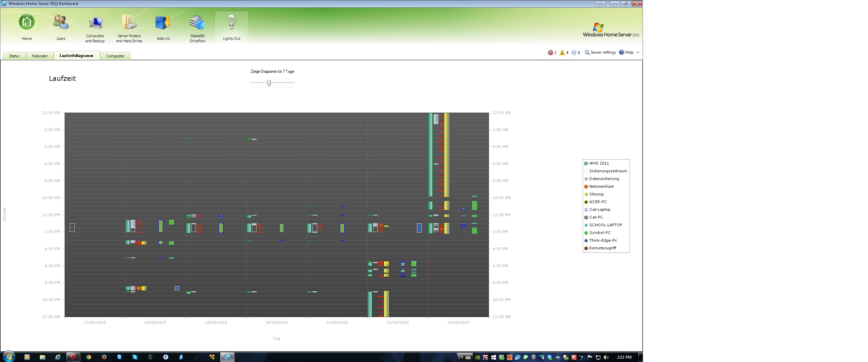Click Cat-PC legend entry

tap(593, 217)
